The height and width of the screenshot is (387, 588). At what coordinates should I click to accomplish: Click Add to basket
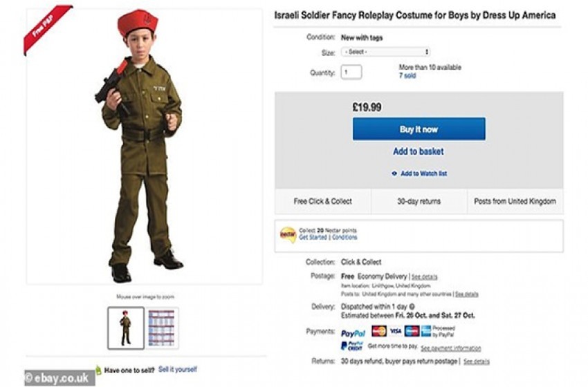pos(419,152)
